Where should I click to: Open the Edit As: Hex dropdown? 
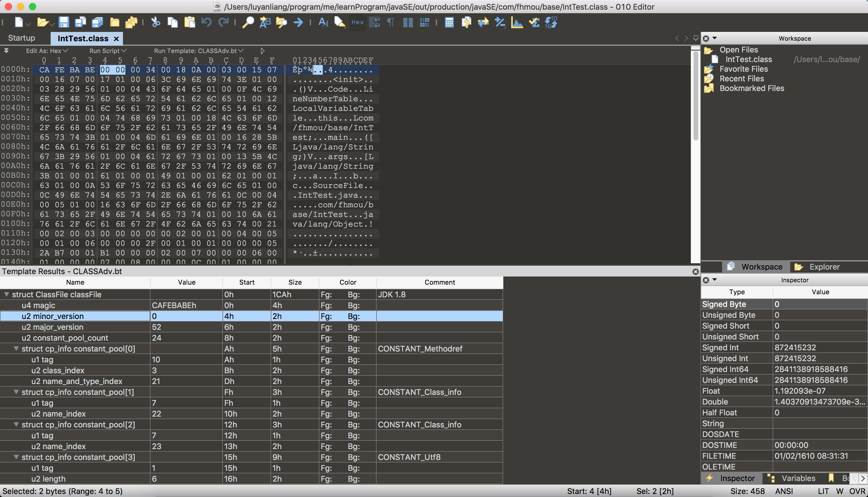tap(47, 51)
